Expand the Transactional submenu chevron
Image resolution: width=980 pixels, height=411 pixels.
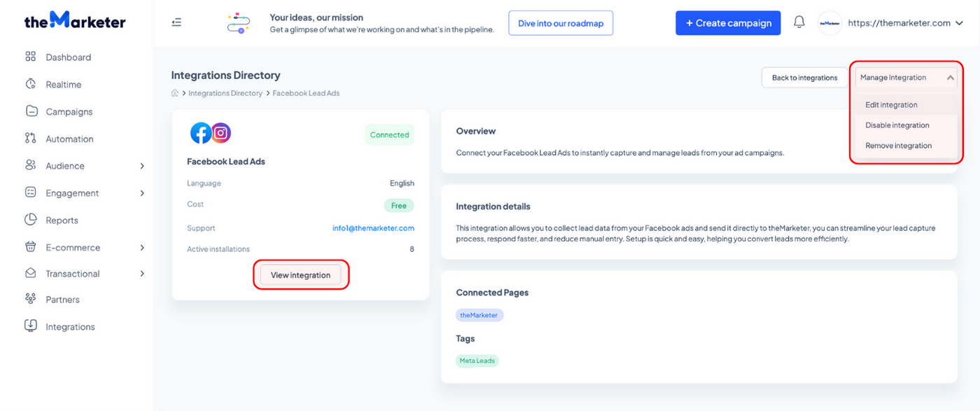pyautogui.click(x=142, y=274)
